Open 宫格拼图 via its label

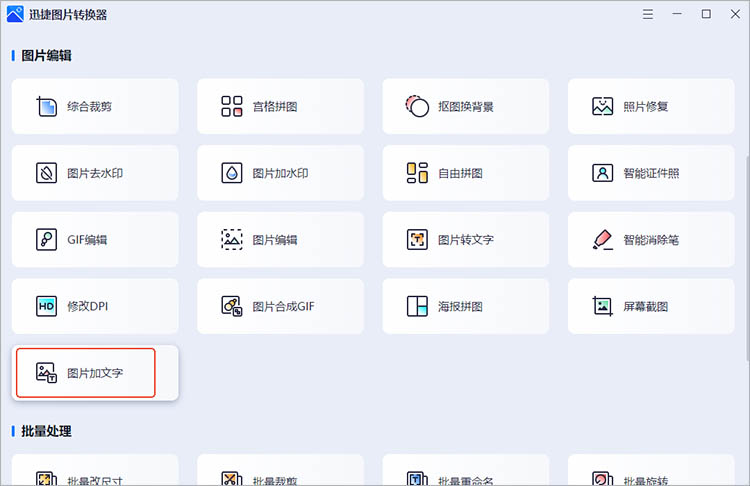pos(275,107)
